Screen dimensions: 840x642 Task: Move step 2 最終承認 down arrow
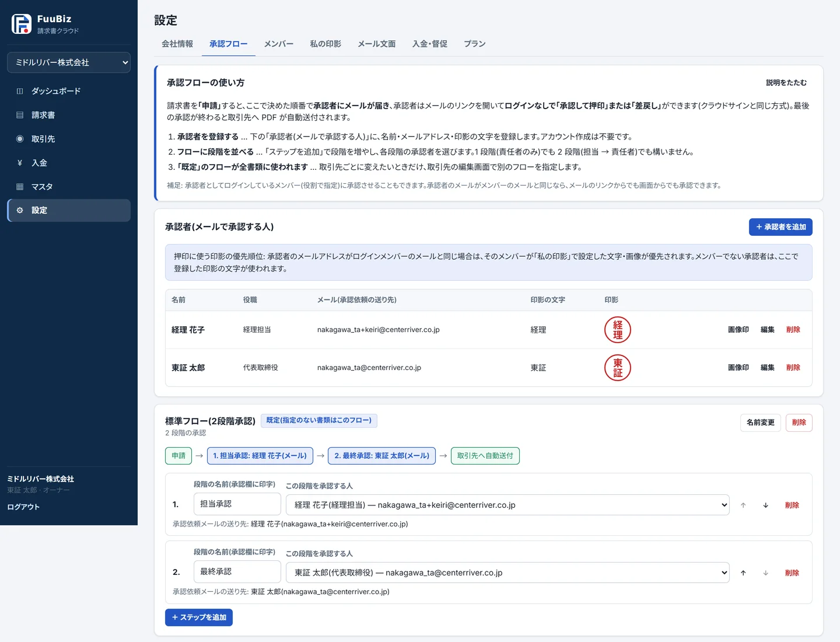(766, 573)
